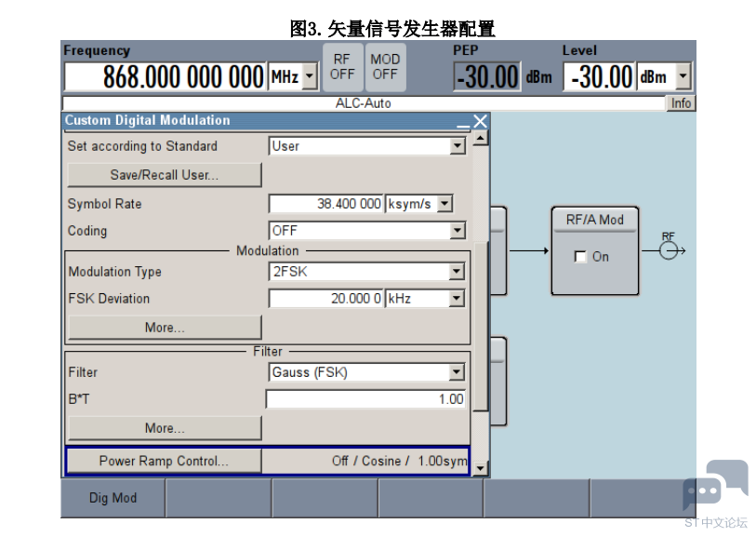The image size is (756, 537).
Task: Click the Symbol Rate value field
Action: pos(326,204)
